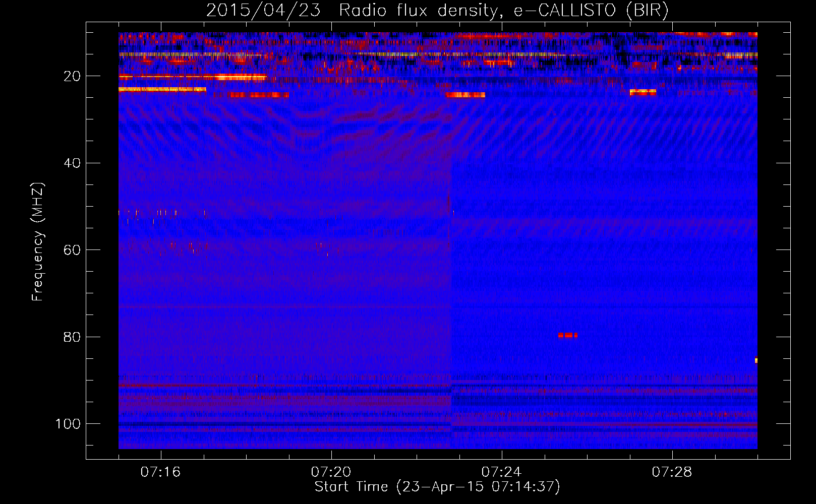Viewport: 816px width, 504px height.
Task: Click the 80 frequency tick label
Action: pyautogui.click(x=72, y=337)
